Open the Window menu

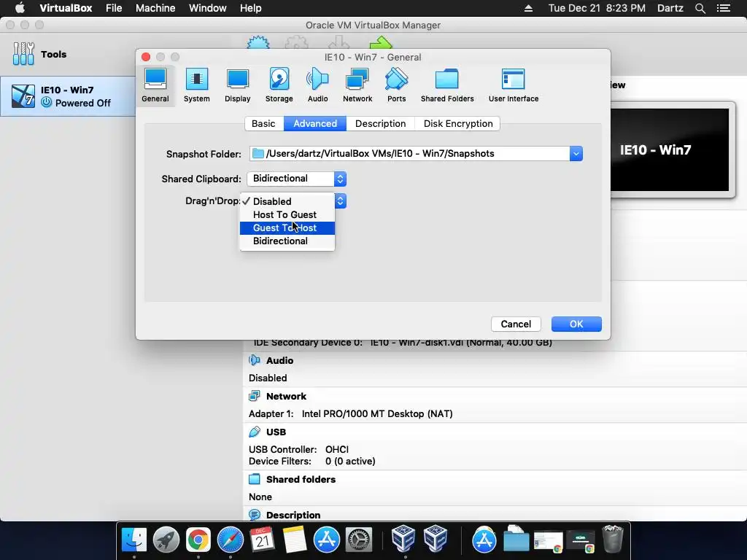coord(208,8)
